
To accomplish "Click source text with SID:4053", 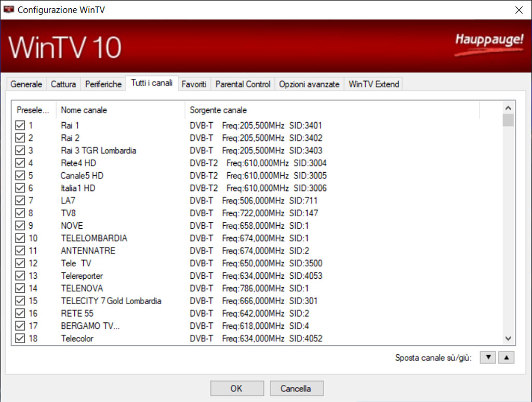I will point(256,276).
